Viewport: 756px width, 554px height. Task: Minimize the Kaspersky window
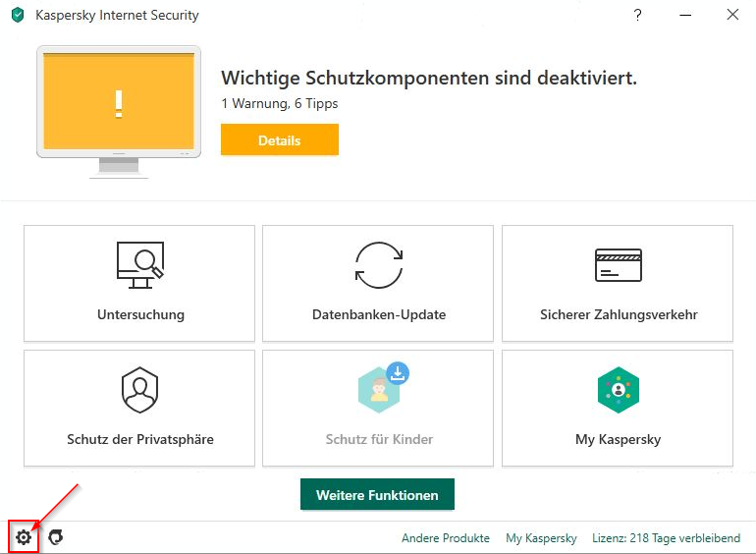pos(685,15)
